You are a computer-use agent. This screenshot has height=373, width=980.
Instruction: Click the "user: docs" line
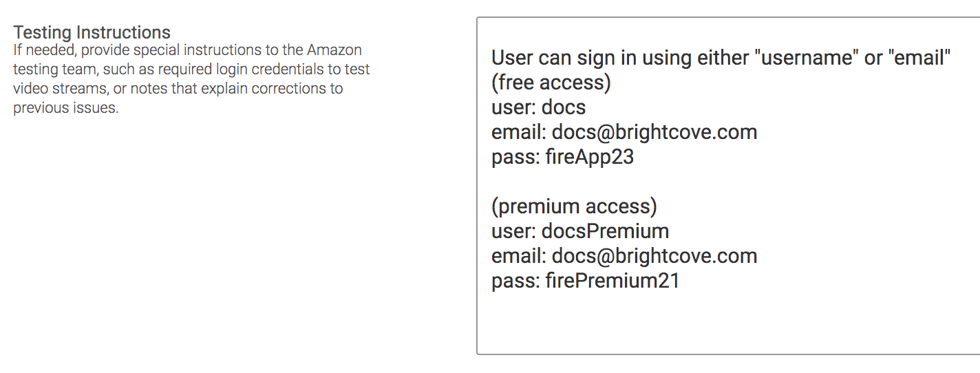[x=539, y=107]
